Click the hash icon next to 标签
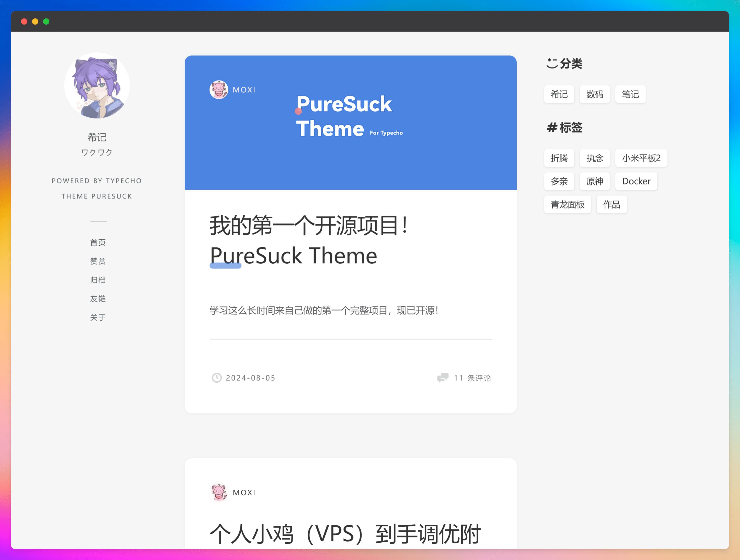This screenshot has width=740, height=560. (x=552, y=127)
